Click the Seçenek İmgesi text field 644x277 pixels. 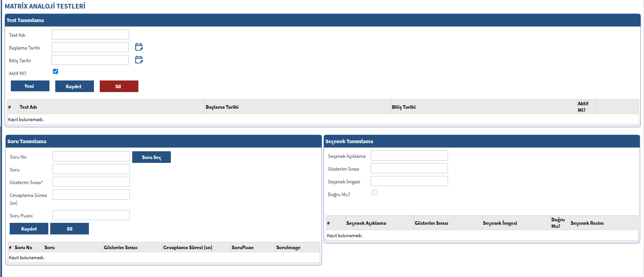(x=409, y=181)
